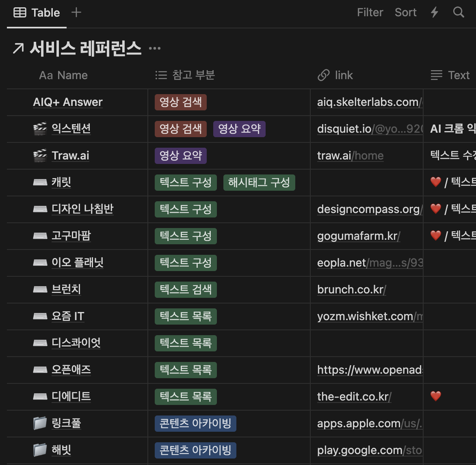
Task: Click the folder icon of 해빗
Action: click(40, 450)
